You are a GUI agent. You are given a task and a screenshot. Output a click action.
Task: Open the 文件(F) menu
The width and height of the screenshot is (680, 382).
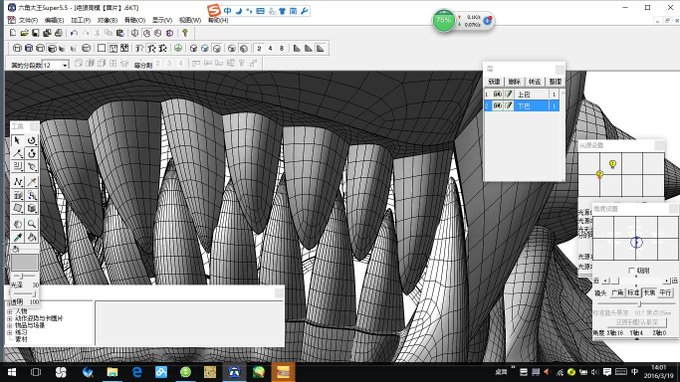pyautogui.click(x=28, y=20)
